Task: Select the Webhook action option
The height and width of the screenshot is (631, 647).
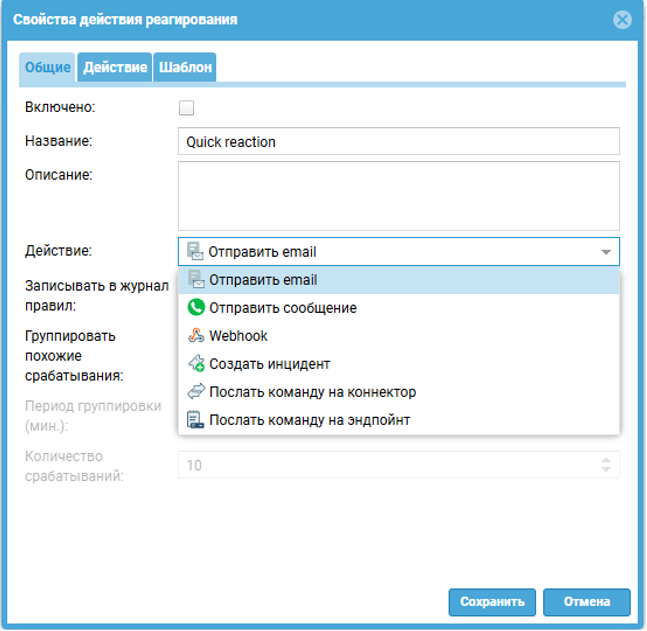Action: click(x=238, y=336)
